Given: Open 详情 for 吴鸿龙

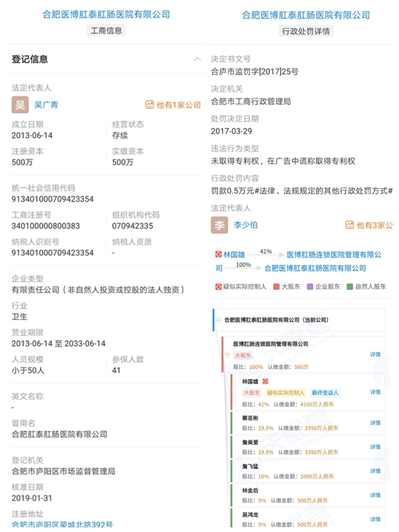Looking at the screenshot, I should [375, 519].
